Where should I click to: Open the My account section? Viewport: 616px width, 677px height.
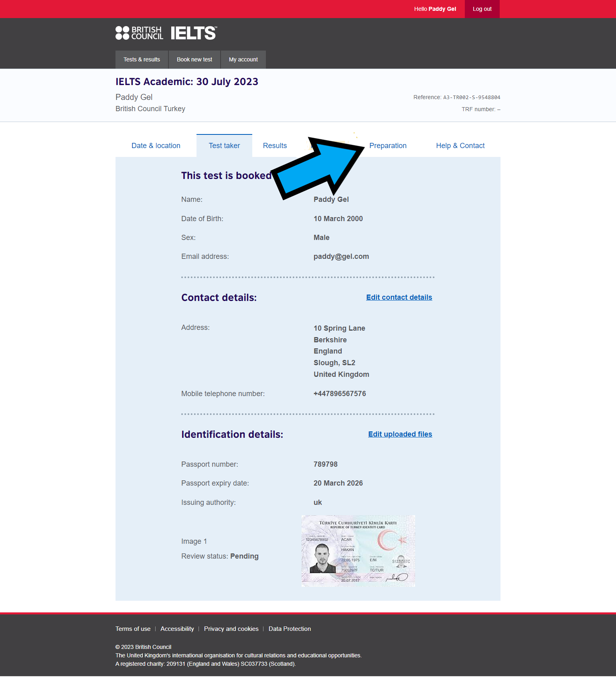pos(243,59)
